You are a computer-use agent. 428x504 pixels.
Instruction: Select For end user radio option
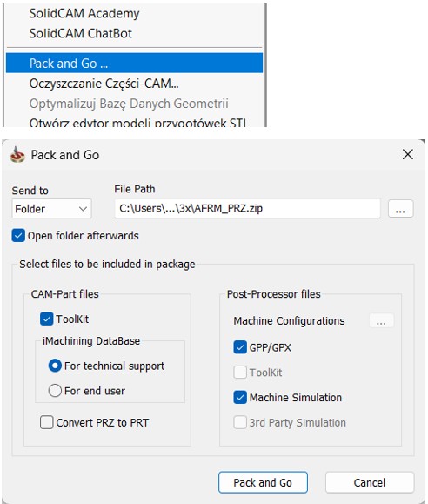tap(55, 391)
